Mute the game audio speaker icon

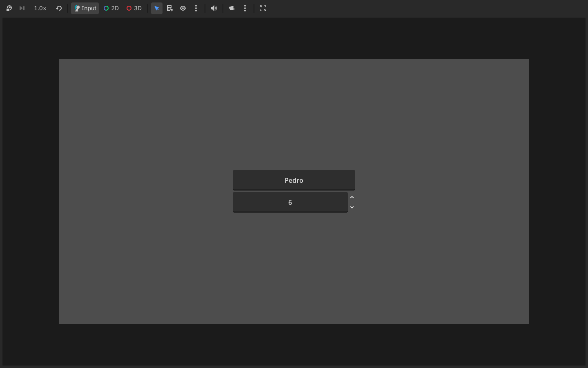click(214, 8)
